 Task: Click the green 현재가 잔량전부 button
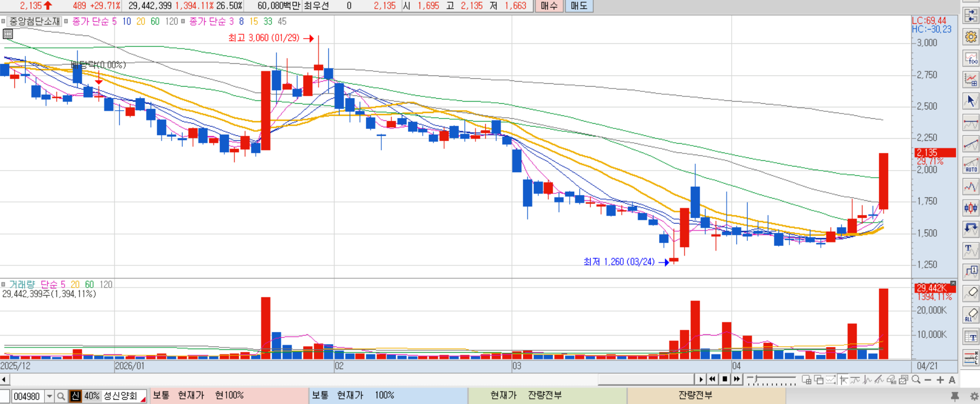coord(547,395)
